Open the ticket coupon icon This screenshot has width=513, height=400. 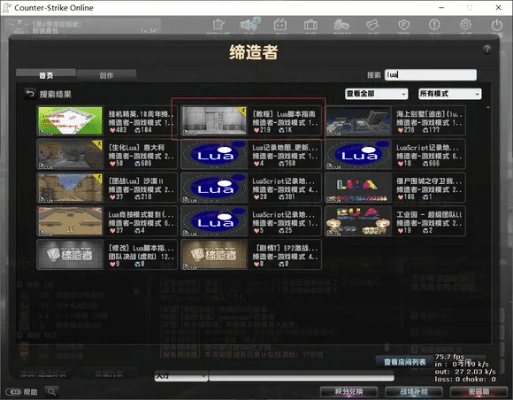[x=373, y=25]
